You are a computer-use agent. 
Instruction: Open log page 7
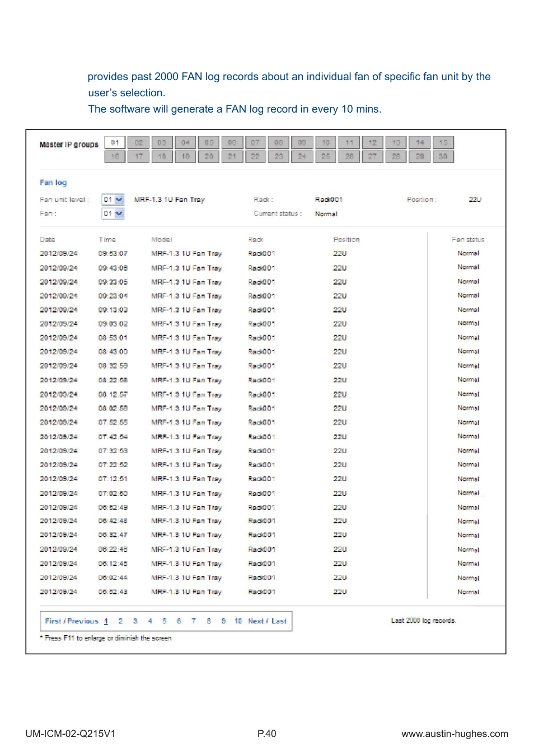(x=194, y=621)
